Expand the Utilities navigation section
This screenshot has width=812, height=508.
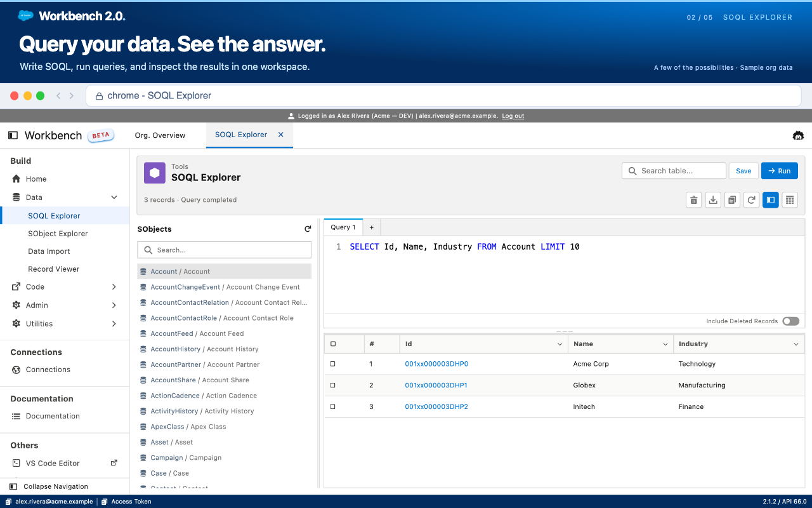[x=114, y=324]
